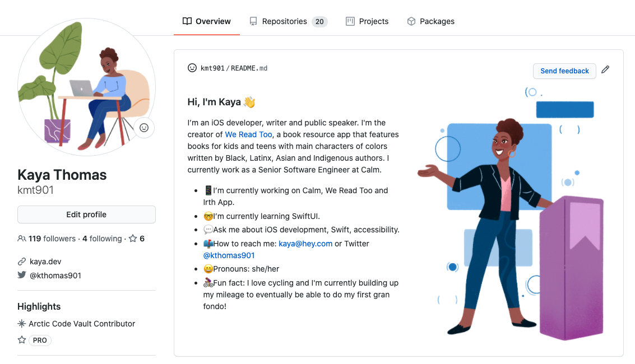The width and height of the screenshot is (635, 364).
Task: Click the Hi, I'm Kaya heading
Action: [x=221, y=102]
